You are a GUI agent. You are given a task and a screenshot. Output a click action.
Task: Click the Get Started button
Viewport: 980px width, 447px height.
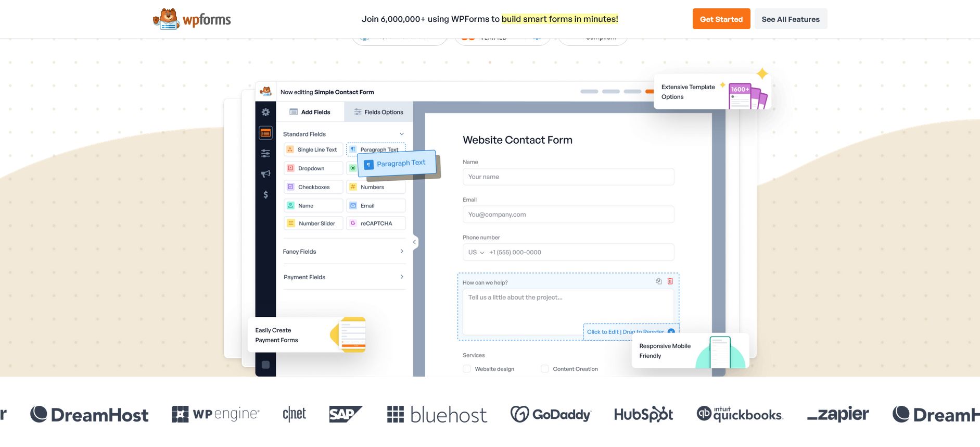(x=721, y=19)
